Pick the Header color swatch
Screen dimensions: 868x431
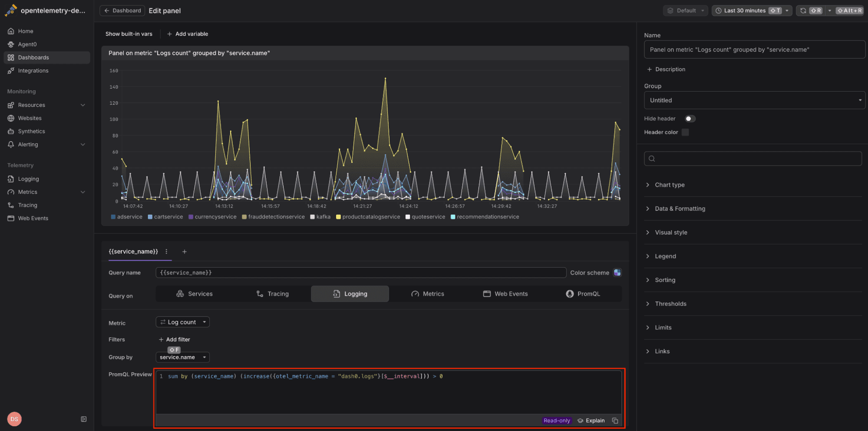[685, 132]
